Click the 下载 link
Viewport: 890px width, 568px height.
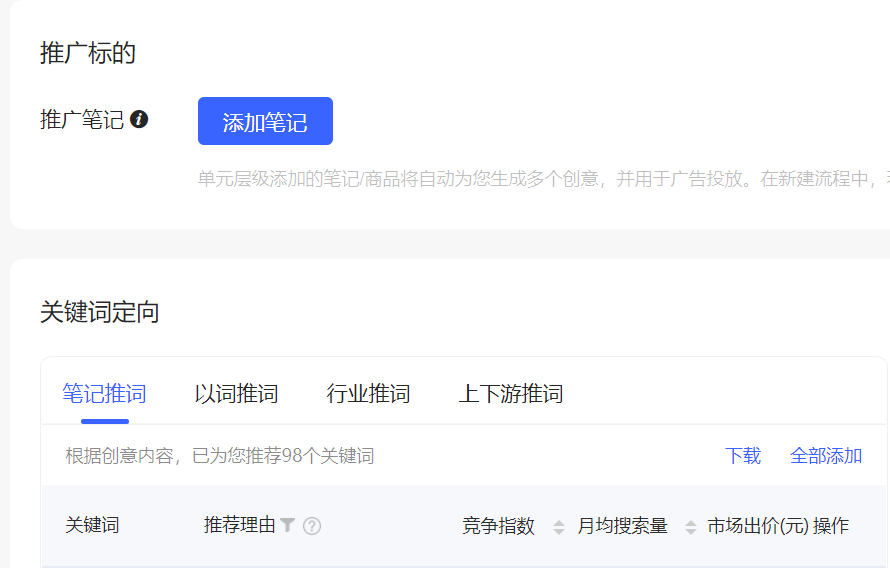(743, 456)
